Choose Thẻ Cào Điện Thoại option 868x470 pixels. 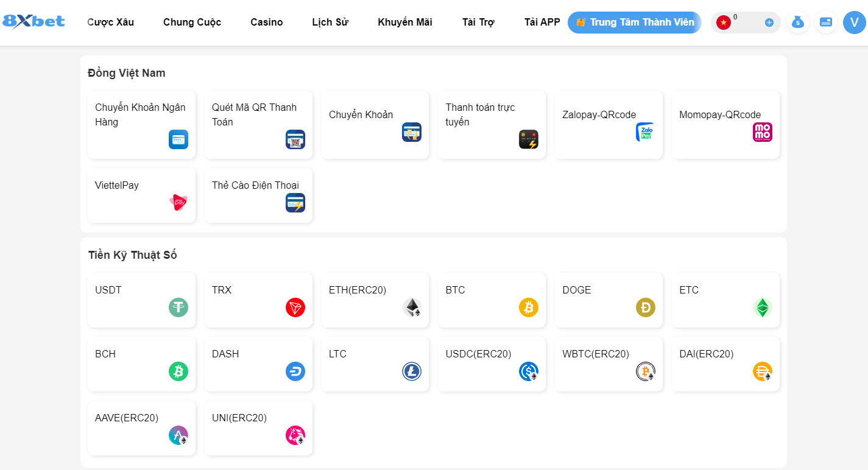258,195
